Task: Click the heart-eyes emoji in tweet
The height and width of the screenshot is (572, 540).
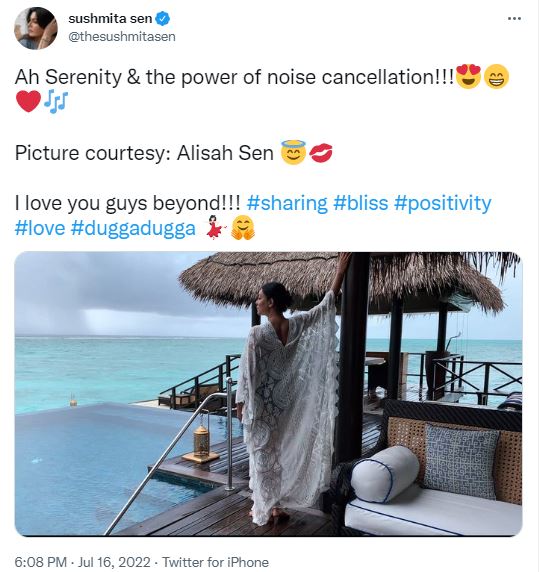Action: click(x=468, y=76)
